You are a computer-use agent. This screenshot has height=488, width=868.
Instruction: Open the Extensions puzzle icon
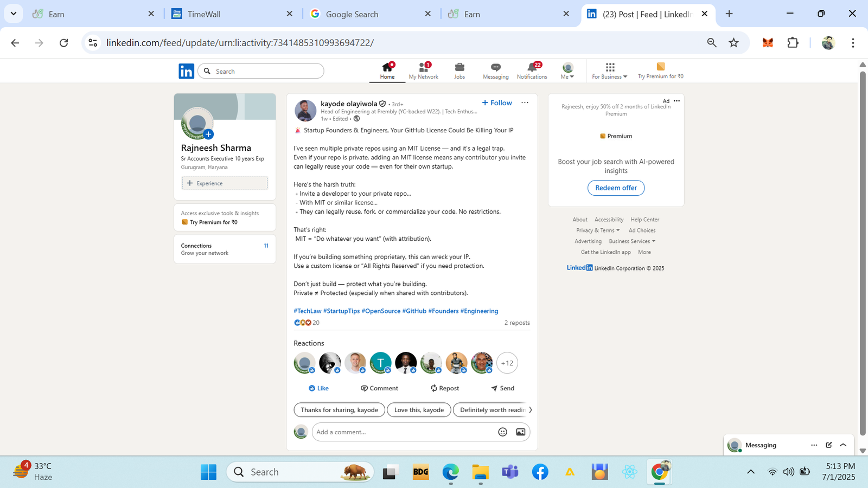pyautogui.click(x=793, y=43)
